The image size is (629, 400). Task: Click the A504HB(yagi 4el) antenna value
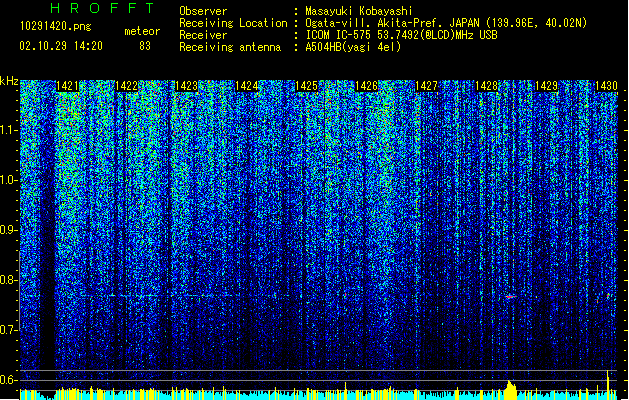353,47
